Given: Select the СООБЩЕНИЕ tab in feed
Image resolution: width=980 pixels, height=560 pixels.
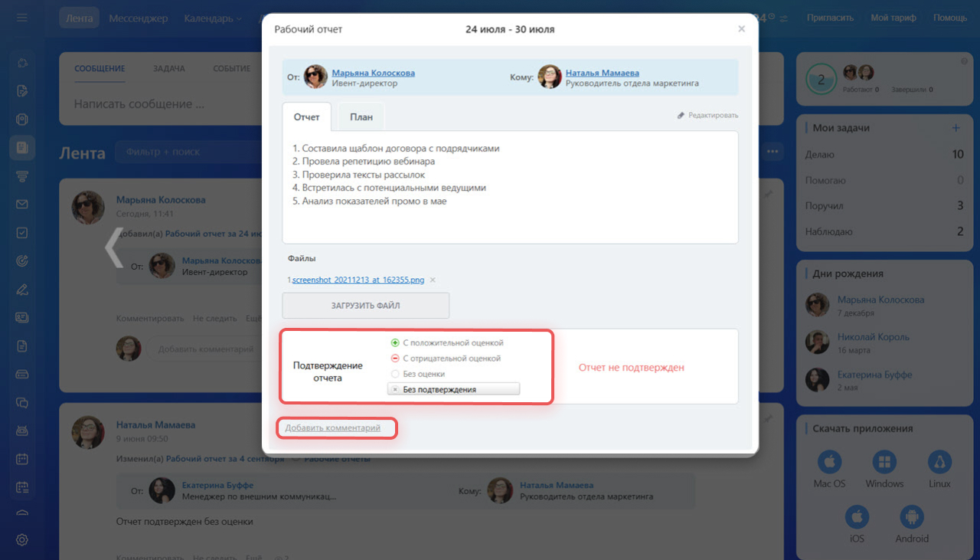Looking at the screenshot, I should pyautogui.click(x=100, y=68).
